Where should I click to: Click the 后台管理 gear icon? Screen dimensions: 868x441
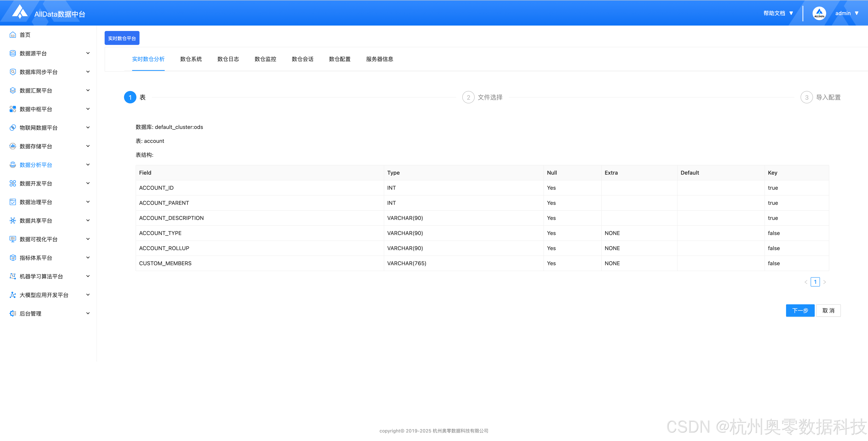point(13,313)
